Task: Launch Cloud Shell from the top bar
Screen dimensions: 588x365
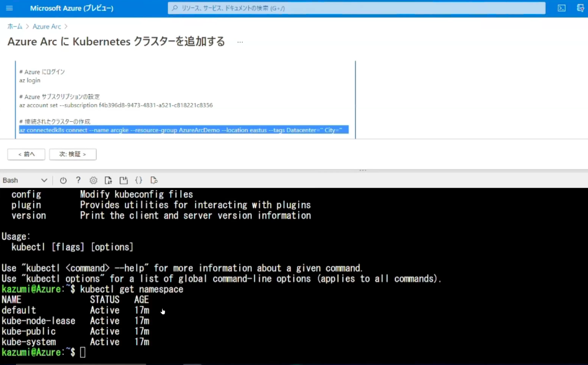Action: (561, 8)
